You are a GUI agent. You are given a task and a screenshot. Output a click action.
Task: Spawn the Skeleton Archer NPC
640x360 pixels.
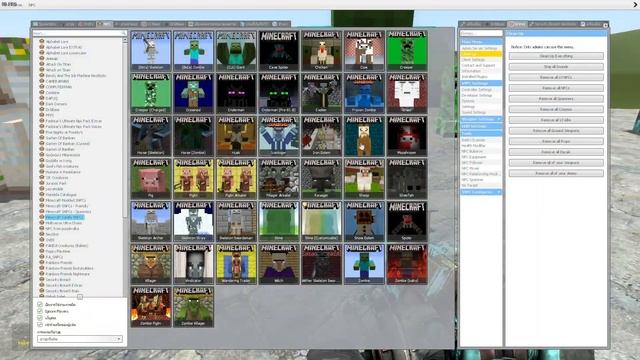[x=151, y=221]
